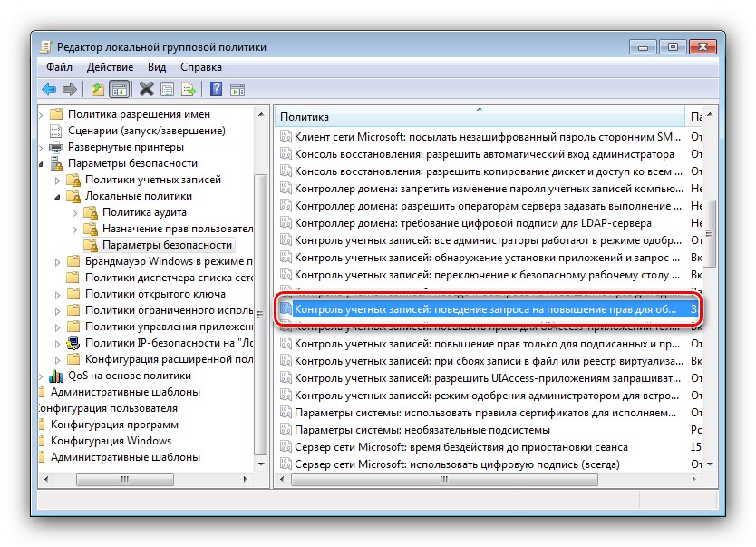Click the editor icon in title bar
756x547 pixels.
46,47
